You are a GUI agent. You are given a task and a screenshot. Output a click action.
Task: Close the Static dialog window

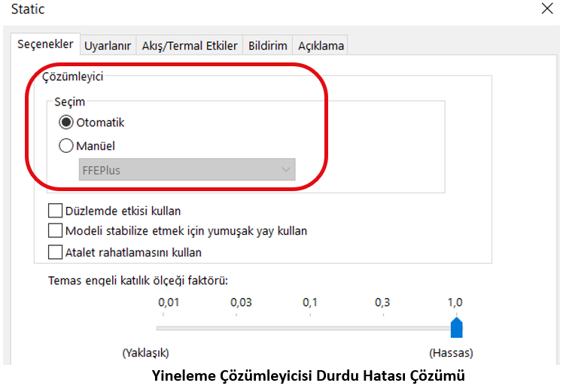pyautogui.click(x=547, y=10)
